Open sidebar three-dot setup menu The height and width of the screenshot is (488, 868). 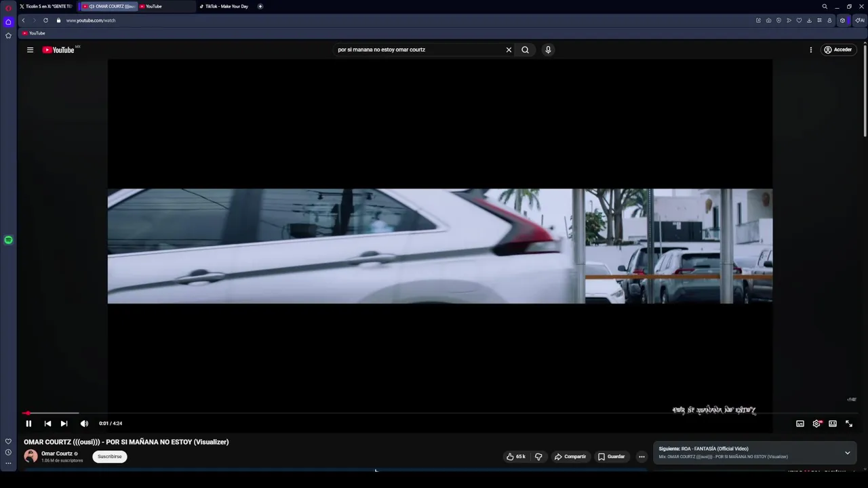click(8, 464)
